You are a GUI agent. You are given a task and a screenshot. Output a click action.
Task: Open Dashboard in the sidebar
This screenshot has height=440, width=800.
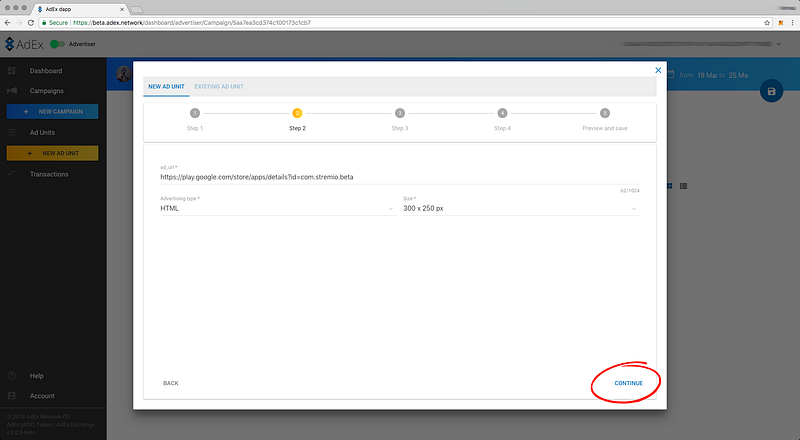click(46, 71)
